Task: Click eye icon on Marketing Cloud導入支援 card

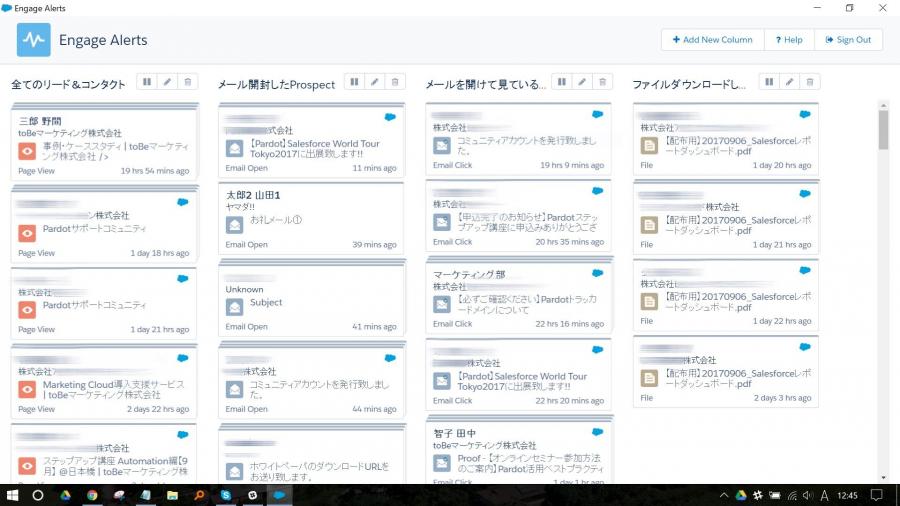Action: coord(27,390)
